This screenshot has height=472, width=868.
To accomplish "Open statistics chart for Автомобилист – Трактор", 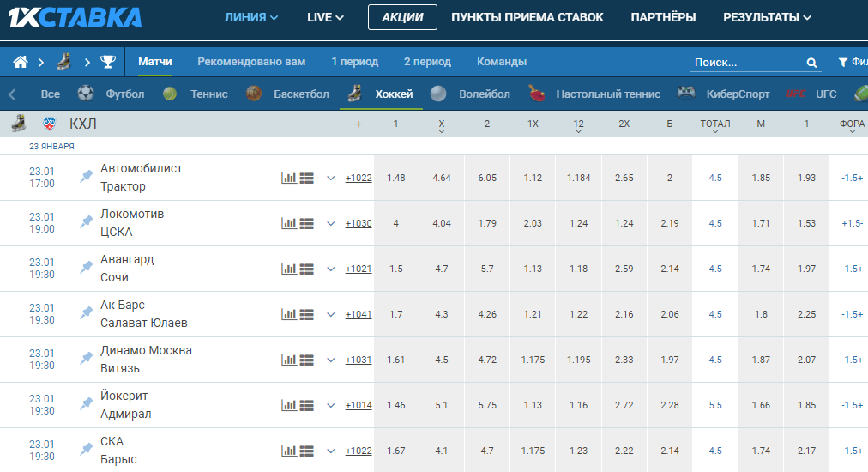I will (x=288, y=178).
